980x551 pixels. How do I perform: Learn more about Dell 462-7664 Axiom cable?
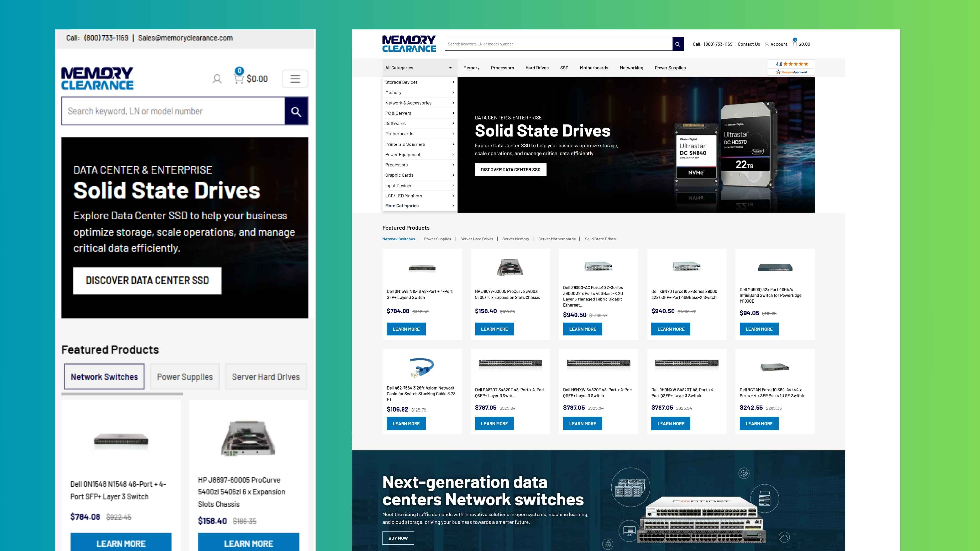[x=406, y=424]
